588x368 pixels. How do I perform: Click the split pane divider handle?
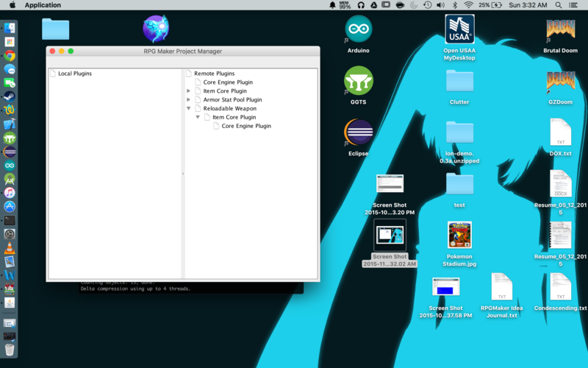[x=182, y=174]
